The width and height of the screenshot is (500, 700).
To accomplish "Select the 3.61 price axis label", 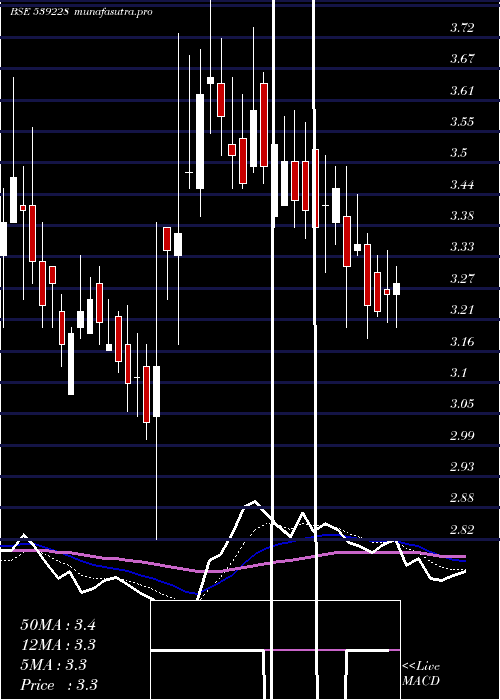I will (462, 91).
